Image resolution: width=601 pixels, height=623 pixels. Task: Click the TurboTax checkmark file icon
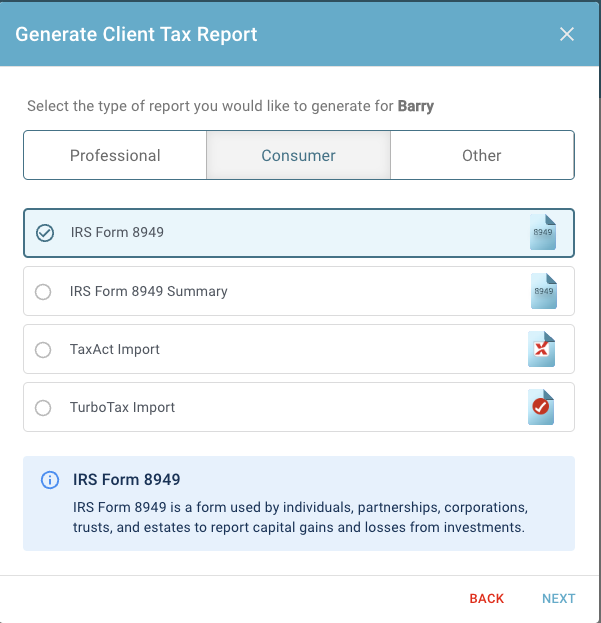point(541,407)
